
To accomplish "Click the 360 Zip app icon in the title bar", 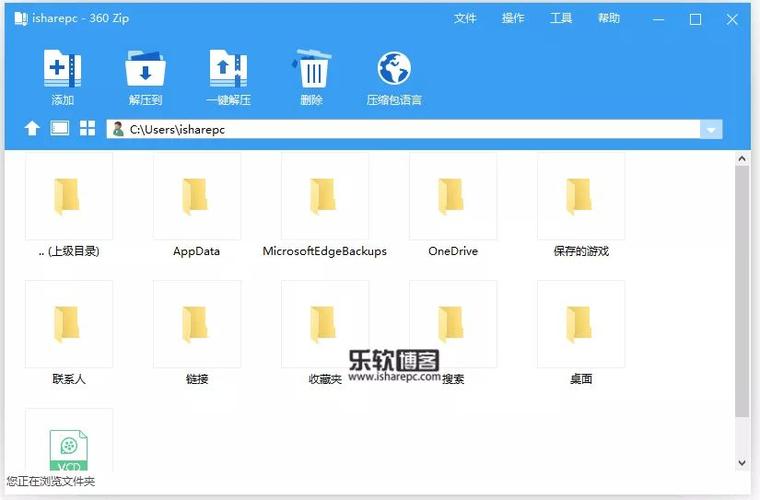I will coord(21,19).
